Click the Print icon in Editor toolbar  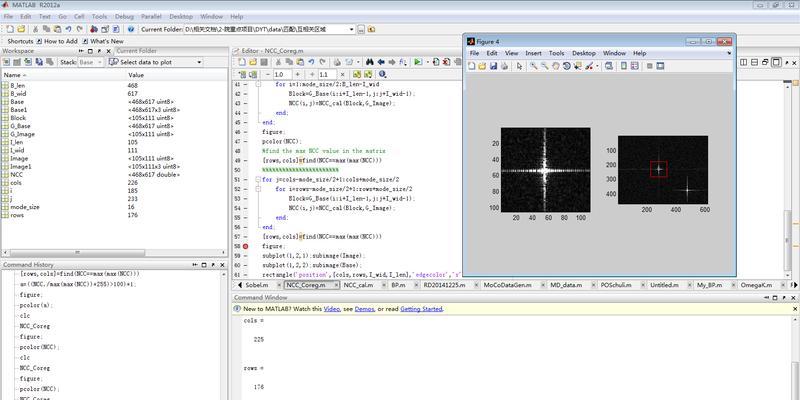tap(337, 62)
